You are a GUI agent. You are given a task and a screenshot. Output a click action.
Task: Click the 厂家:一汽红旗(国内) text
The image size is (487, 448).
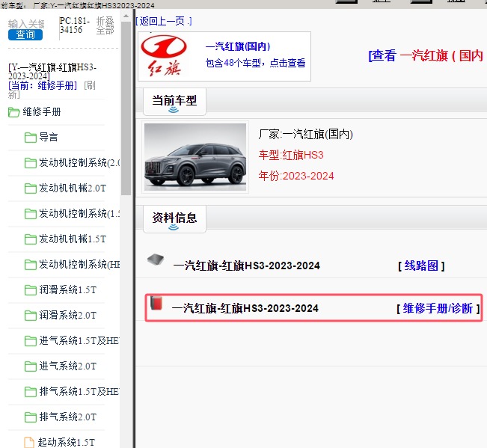pos(306,135)
